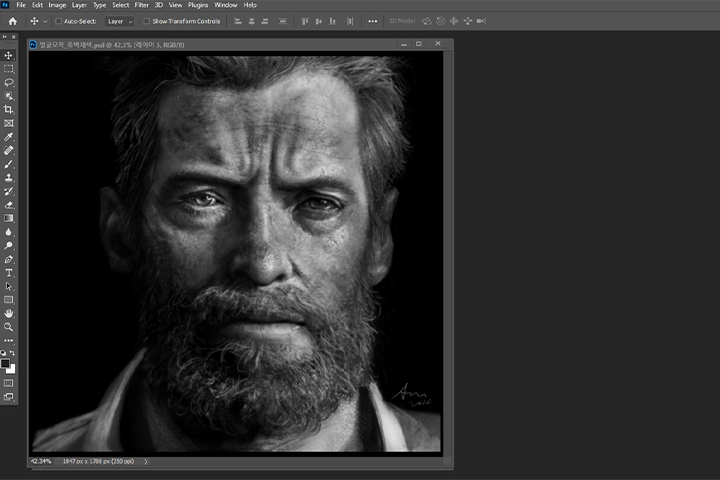Image resolution: width=720 pixels, height=480 pixels.
Task: Expand the tools panel double-arrow
Action: (4, 37)
